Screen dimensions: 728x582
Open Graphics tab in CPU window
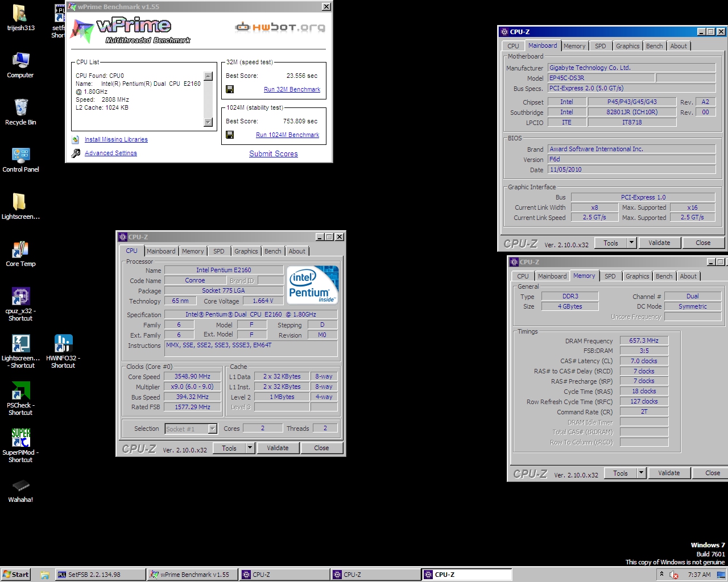coord(246,251)
